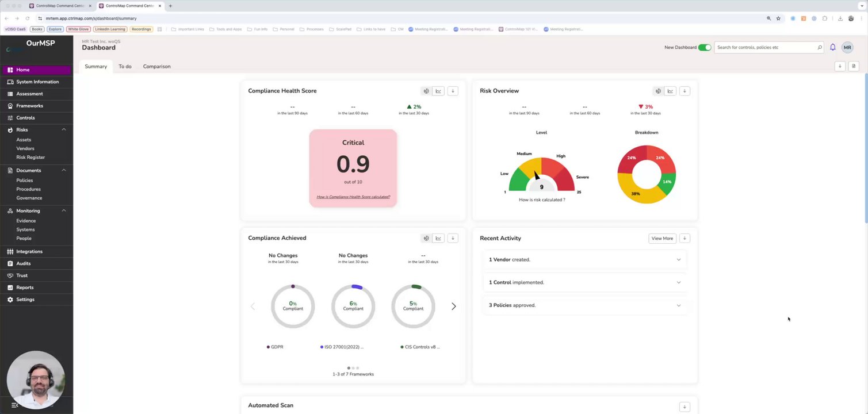The height and width of the screenshot is (414, 868).
Task: Click the search magnifier icon in the search box
Action: coord(820,47)
